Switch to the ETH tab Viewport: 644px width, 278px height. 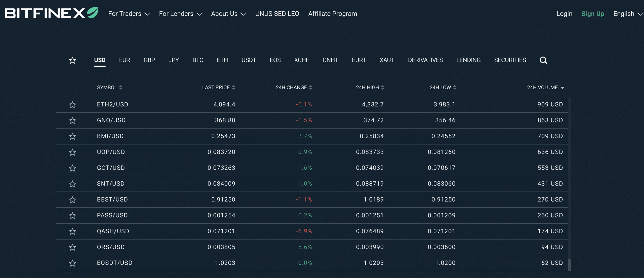pos(222,60)
